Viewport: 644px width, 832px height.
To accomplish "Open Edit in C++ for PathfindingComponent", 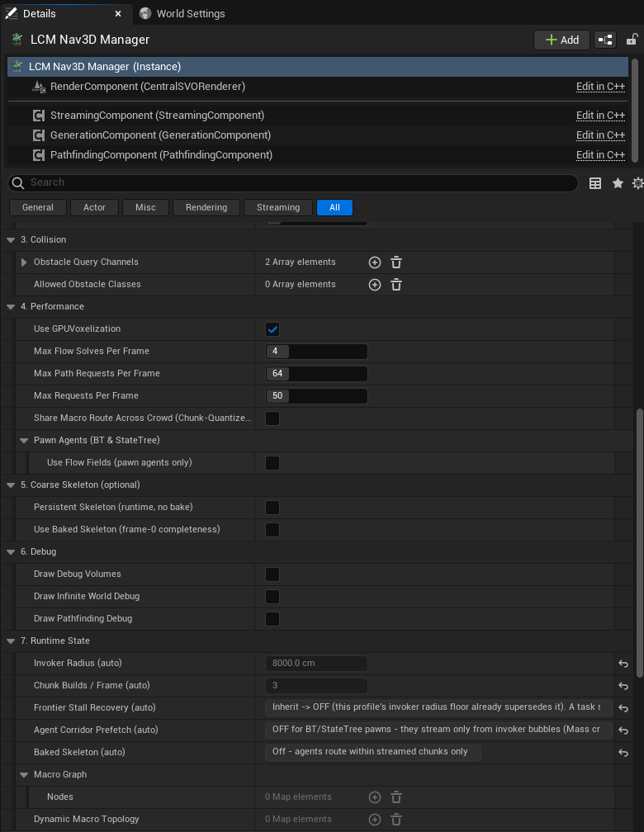I will pyautogui.click(x=600, y=155).
